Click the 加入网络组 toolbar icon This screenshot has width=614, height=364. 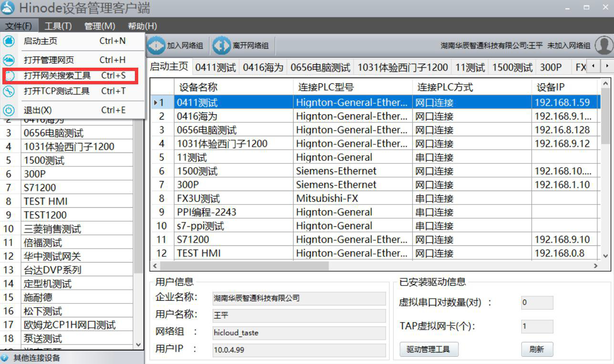156,45
